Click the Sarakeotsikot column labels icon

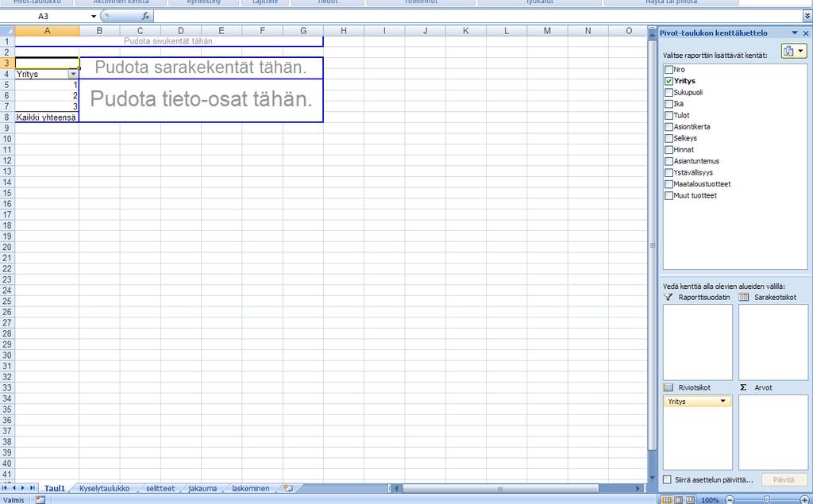point(743,297)
